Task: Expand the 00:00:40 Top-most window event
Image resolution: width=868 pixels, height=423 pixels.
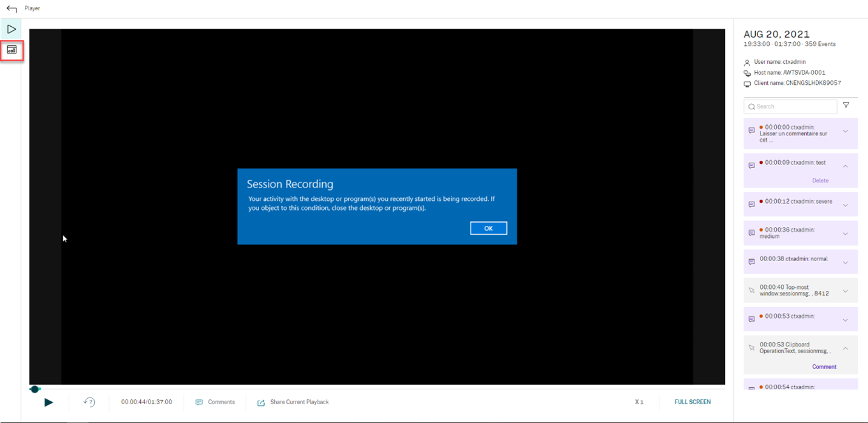Action: 845,291
